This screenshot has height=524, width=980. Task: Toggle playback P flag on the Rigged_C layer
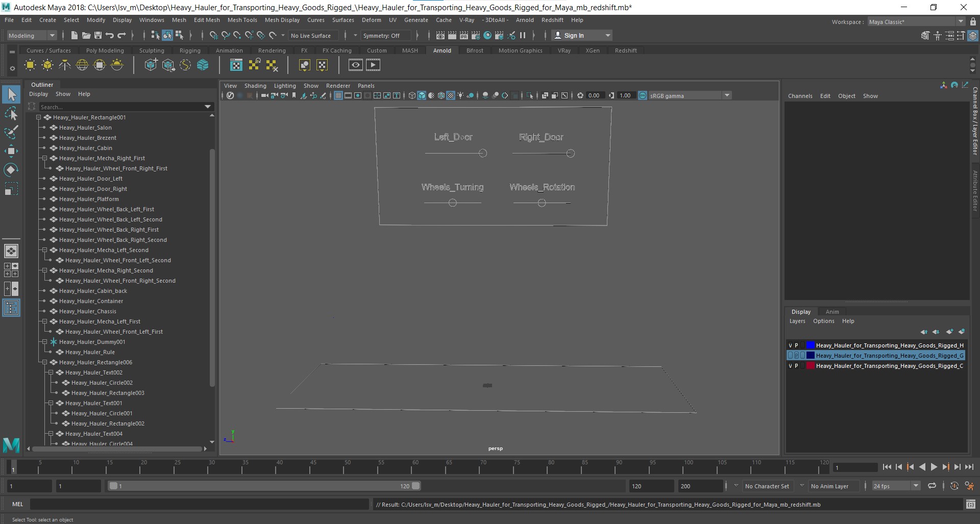(796, 366)
